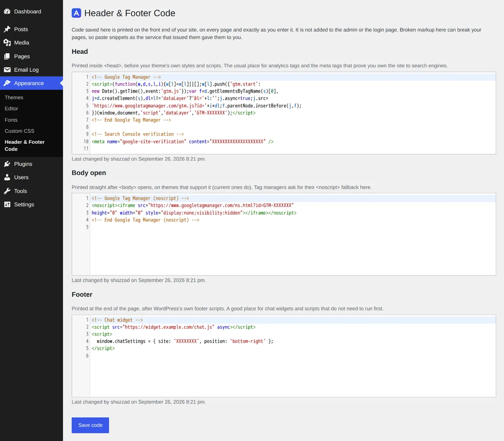Click the 'Body open' section heading
The height and width of the screenshot is (441, 504).
click(x=89, y=173)
